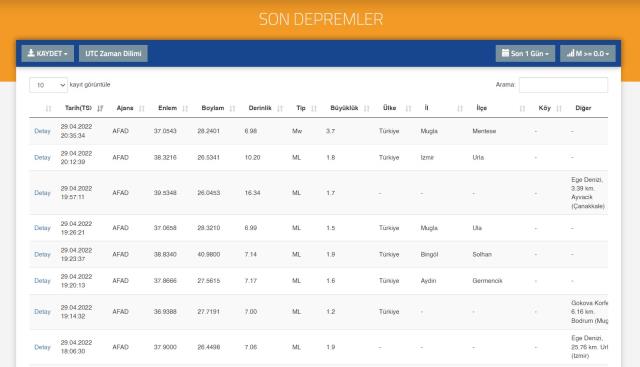
Task: Click the Ege Denizi Ayvacık (Çanakkale) description
Action: [x=588, y=193]
